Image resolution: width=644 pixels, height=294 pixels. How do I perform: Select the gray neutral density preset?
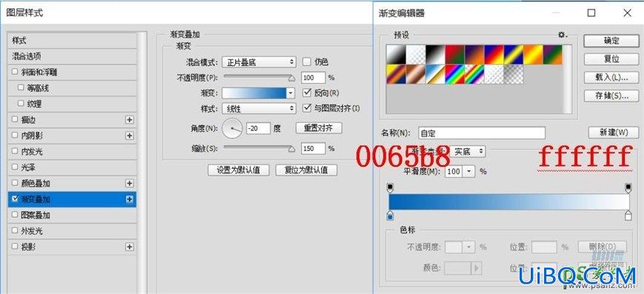coord(514,74)
